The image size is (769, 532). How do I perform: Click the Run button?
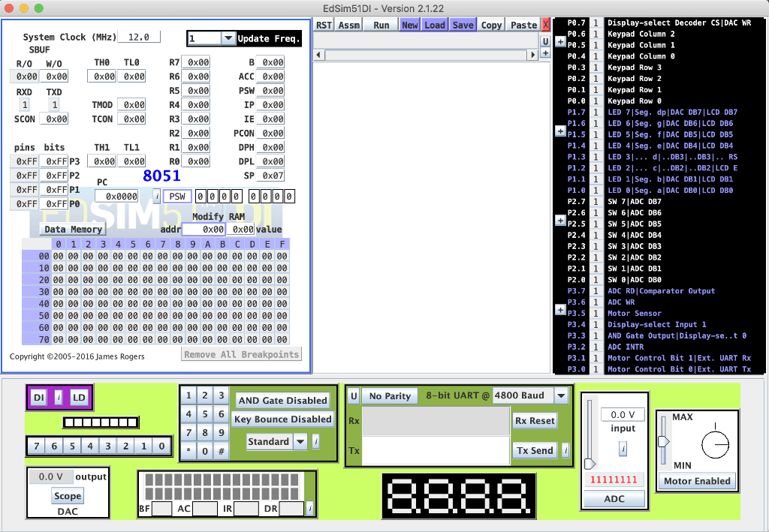[381, 25]
